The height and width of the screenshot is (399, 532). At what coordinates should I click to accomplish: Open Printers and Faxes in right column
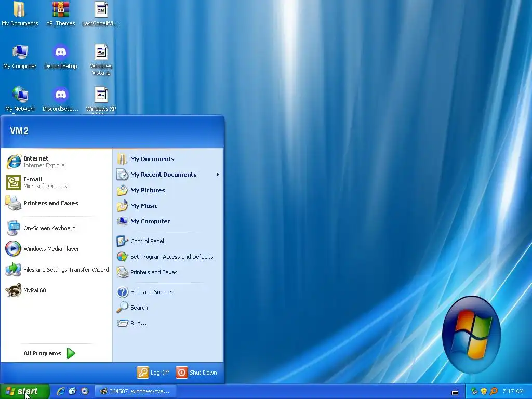168,272
